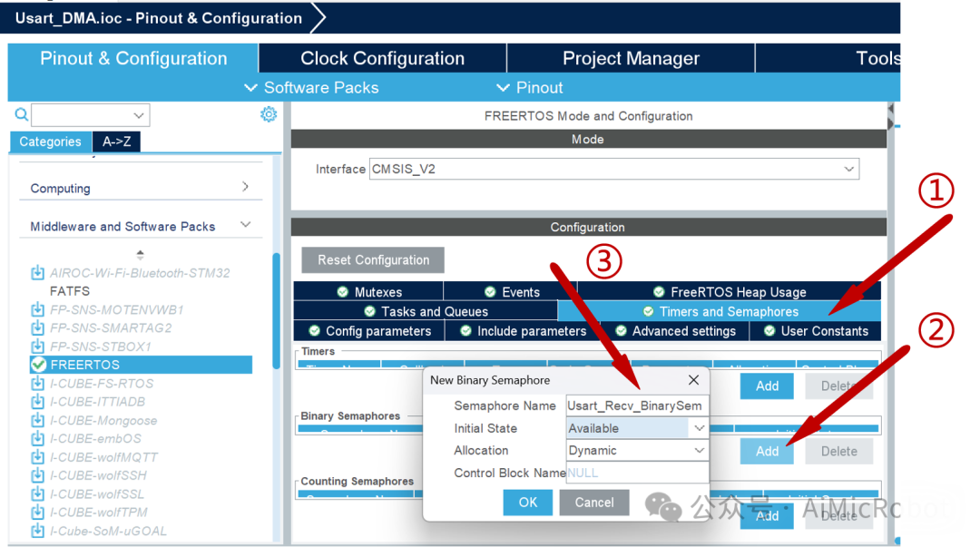Click download icon next to I-CUBE-wolfTPM
This screenshot has height=547, width=980.
click(38, 512)
